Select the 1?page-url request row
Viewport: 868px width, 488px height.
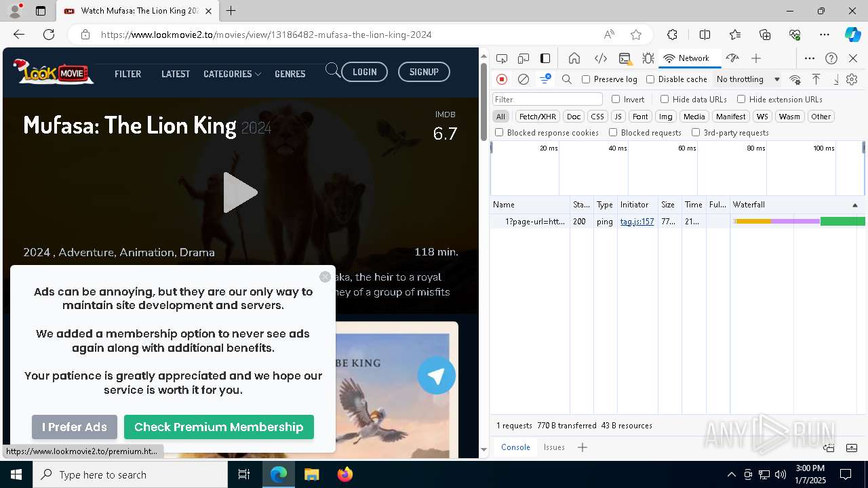(x=677, y=222)
